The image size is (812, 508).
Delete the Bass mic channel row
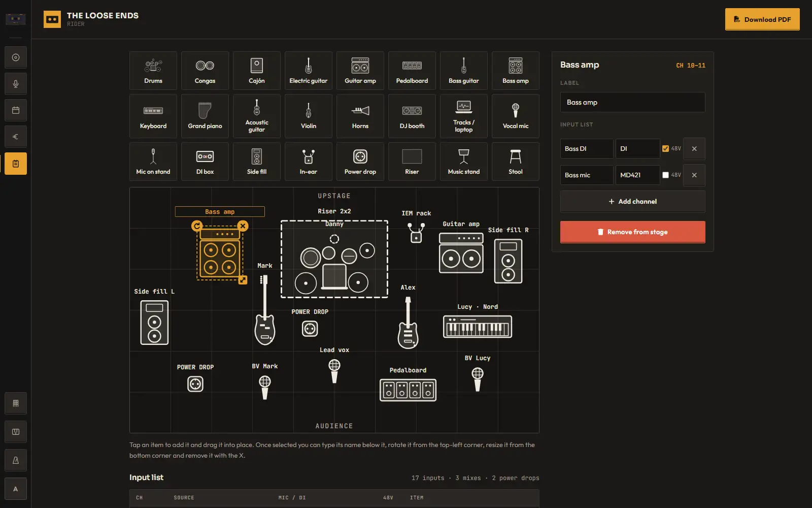[694, 175]
